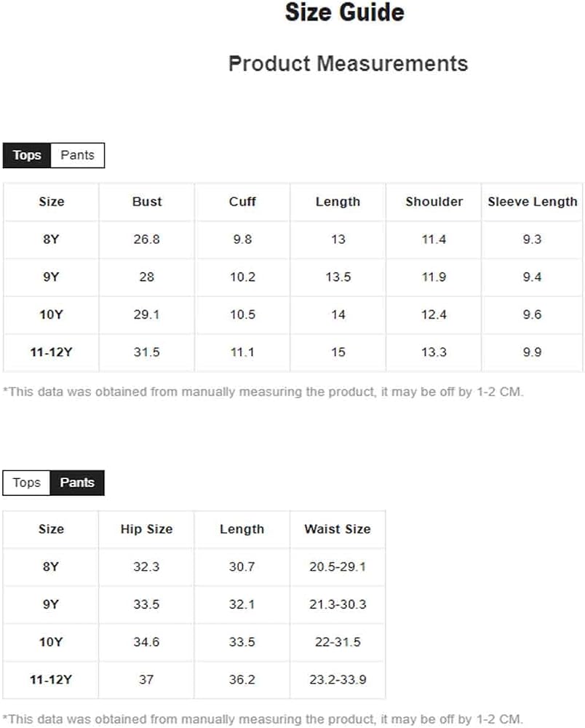This screenshot has width=585, height=728.
Task: Click the Shoulder column header
Action: [434, 202]
